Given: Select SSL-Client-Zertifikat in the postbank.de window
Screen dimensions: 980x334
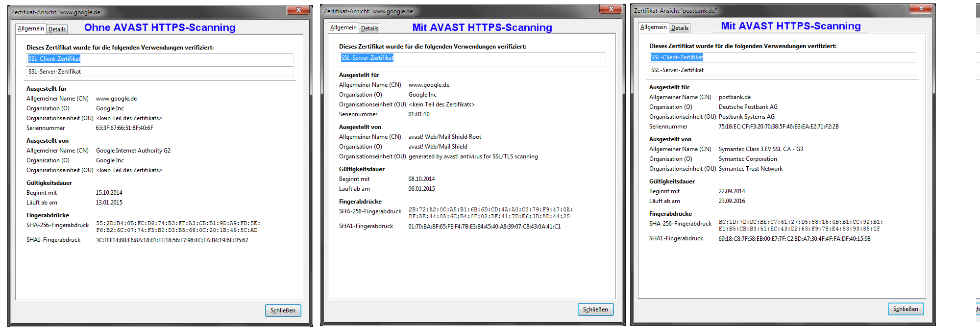Looking at the screenshot, I should click(783, 57).
